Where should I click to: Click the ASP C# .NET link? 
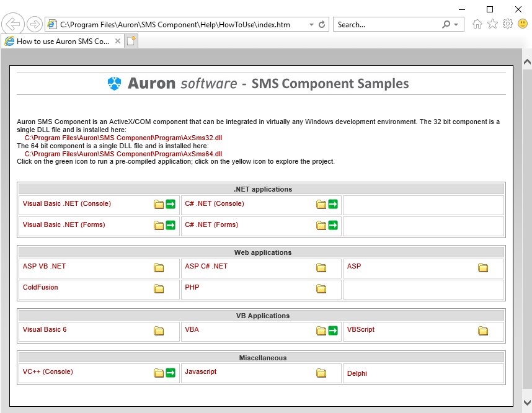206,267
